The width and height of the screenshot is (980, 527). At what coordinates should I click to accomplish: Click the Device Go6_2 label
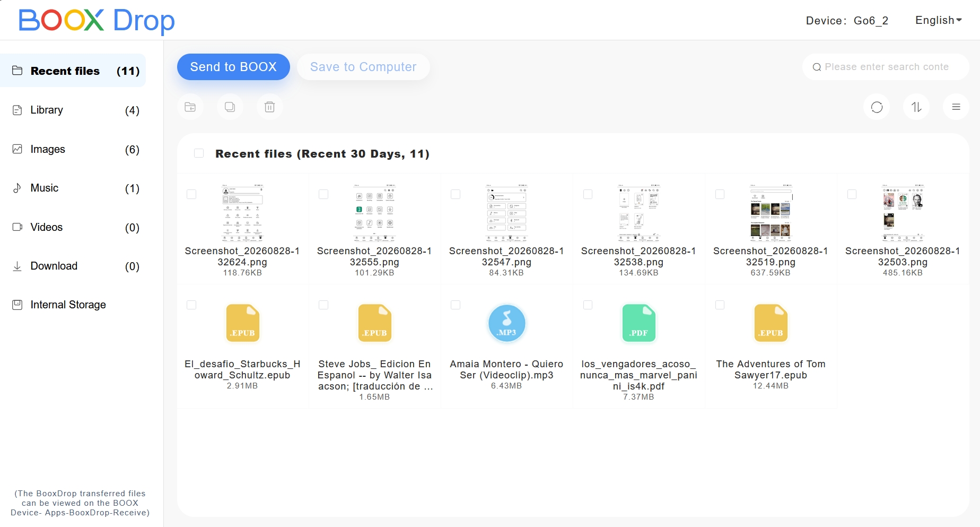click(x=847, y=21)
